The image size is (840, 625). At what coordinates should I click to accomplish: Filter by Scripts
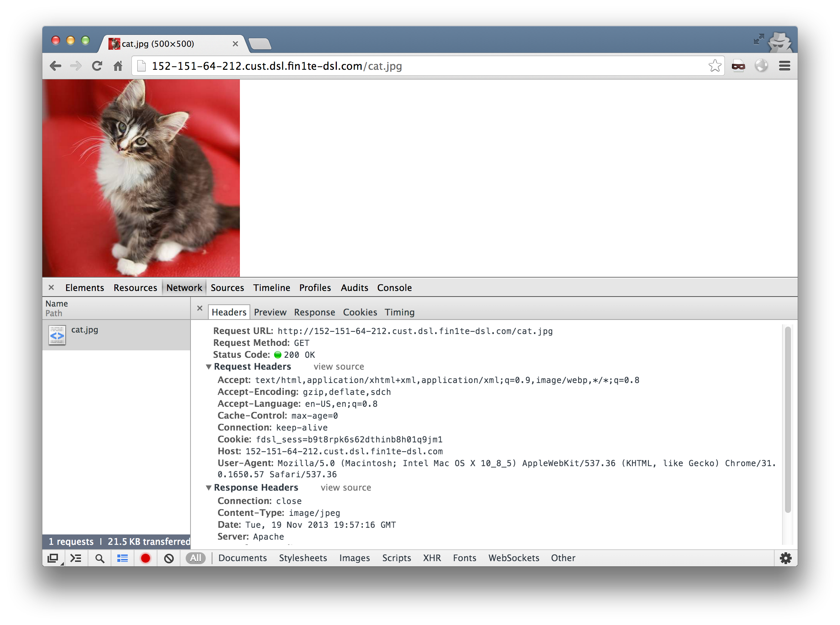[x=396, y=558]
